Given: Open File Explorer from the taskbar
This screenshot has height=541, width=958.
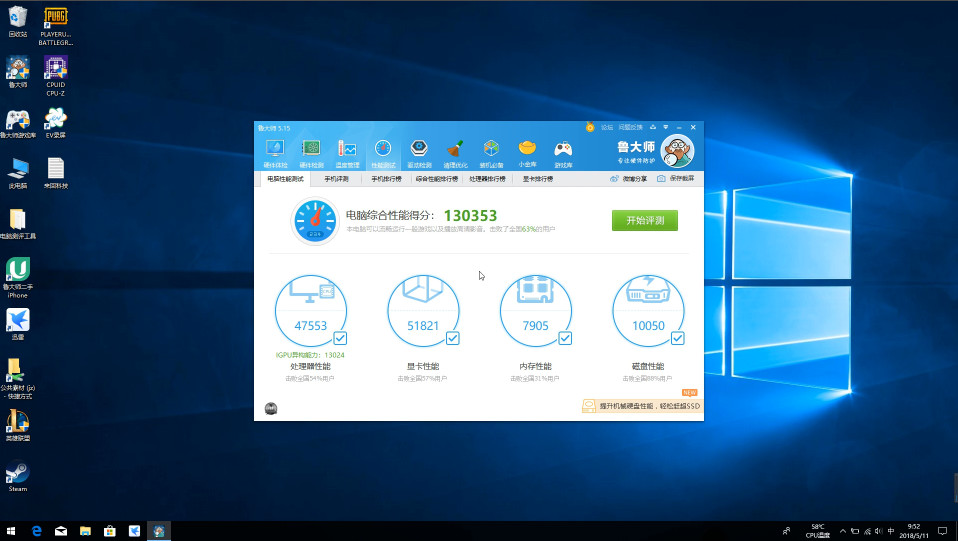Looking at the screenshot, I should (x=86, y=531).
